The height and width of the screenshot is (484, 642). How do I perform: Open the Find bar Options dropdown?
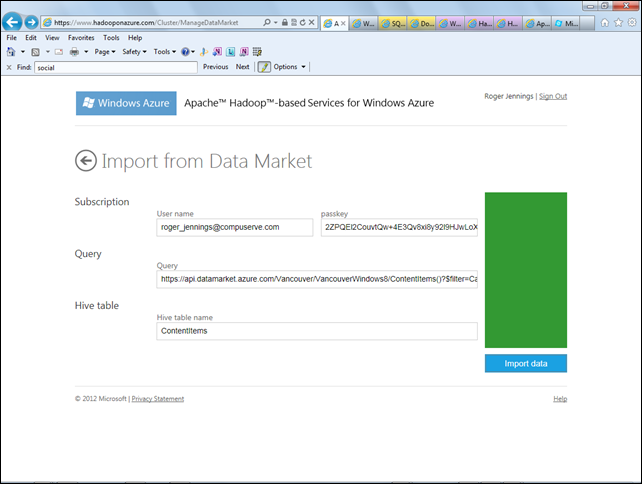(x=289, y=67)
